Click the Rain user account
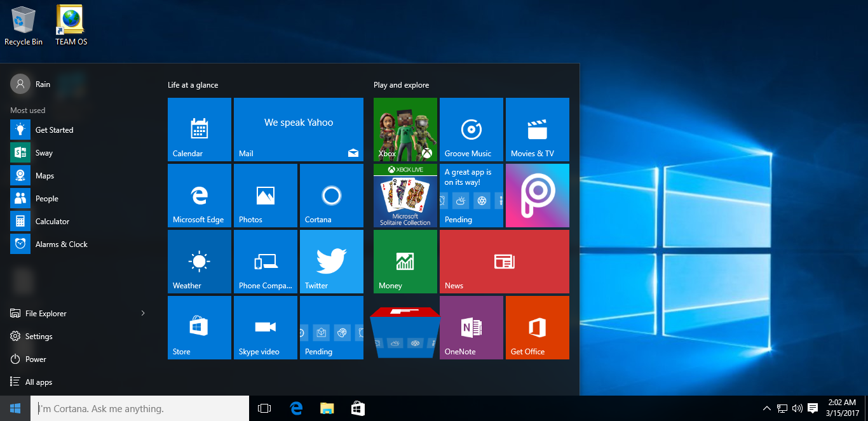The image size is (868, 421). (31, 84)
